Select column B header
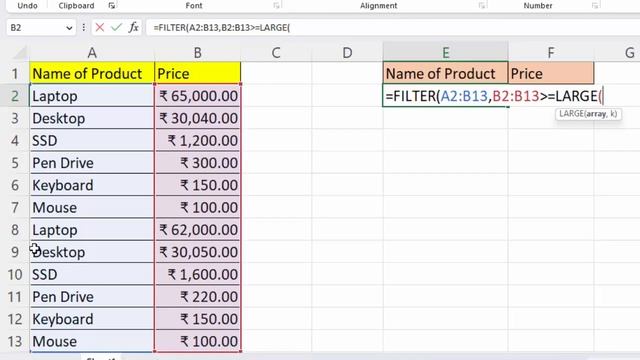 [198, 53]
